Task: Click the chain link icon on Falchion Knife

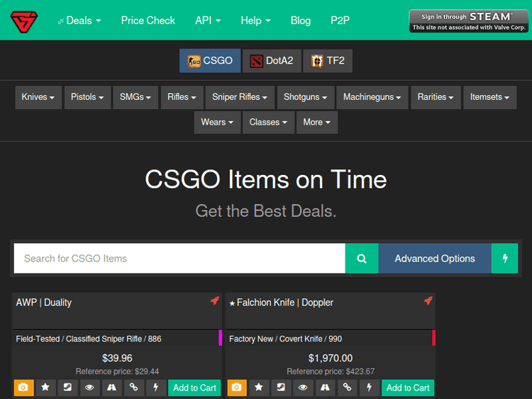Action: point(347,388)
